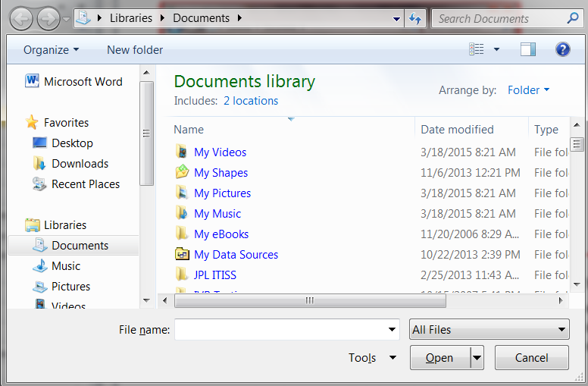Screen dimensions: 588x386
Task: Click the Change your view icon
Action: tap(477, 49)
